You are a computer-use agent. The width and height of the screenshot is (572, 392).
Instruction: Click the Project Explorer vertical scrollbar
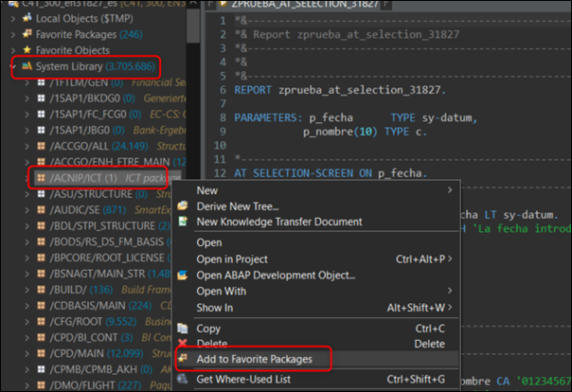coord(193,26)
